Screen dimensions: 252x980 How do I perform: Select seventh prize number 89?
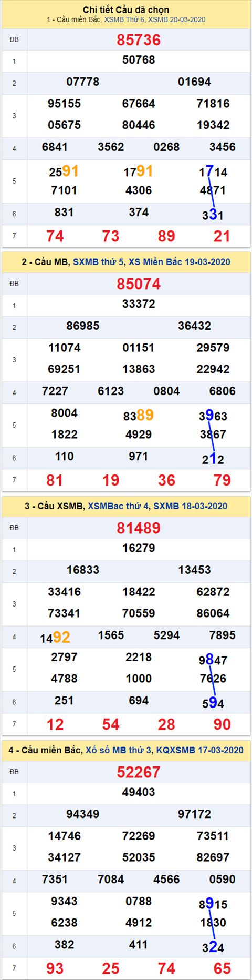tap(166, 236)
